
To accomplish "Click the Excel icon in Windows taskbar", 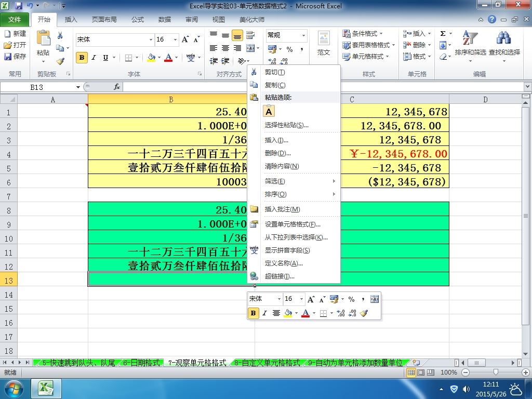I will 46,388.
